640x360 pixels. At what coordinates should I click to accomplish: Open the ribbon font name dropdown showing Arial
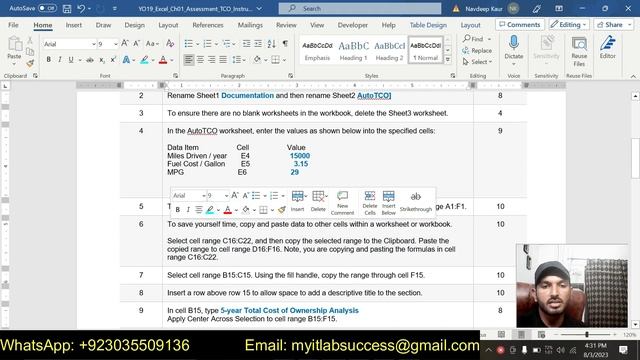(x=94, y=44)
